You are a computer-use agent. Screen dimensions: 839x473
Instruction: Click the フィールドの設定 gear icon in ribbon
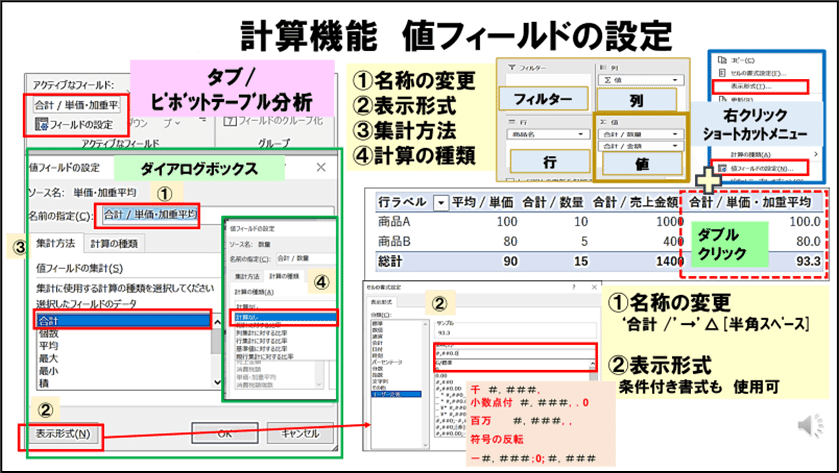(41, 125)
